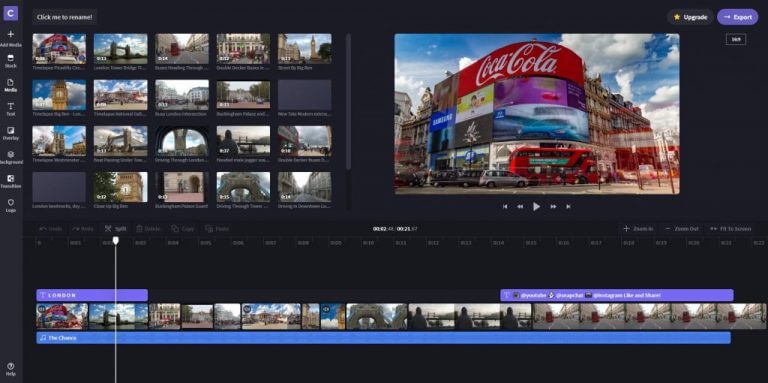
Task: Open the Text tool panel
Action: 11,109
